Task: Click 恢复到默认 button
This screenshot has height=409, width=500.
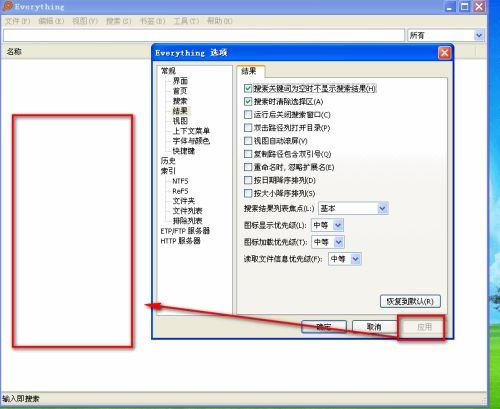Action: 410,301
